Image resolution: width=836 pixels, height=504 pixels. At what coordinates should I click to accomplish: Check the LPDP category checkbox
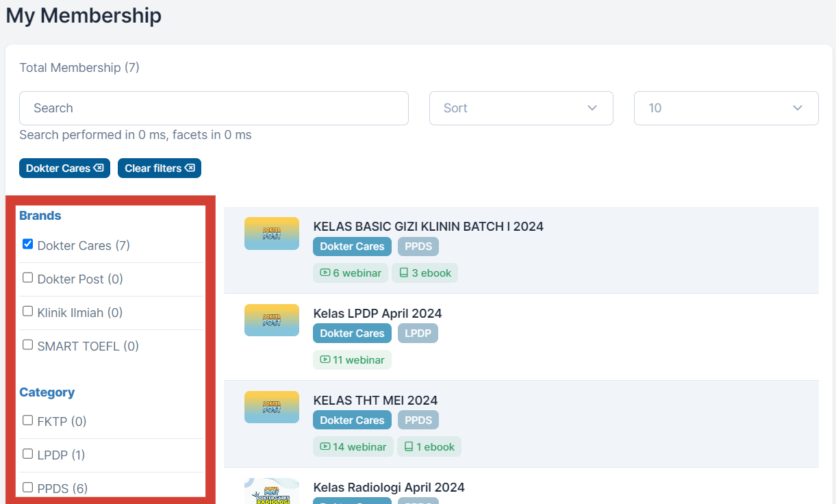(28, 454)
